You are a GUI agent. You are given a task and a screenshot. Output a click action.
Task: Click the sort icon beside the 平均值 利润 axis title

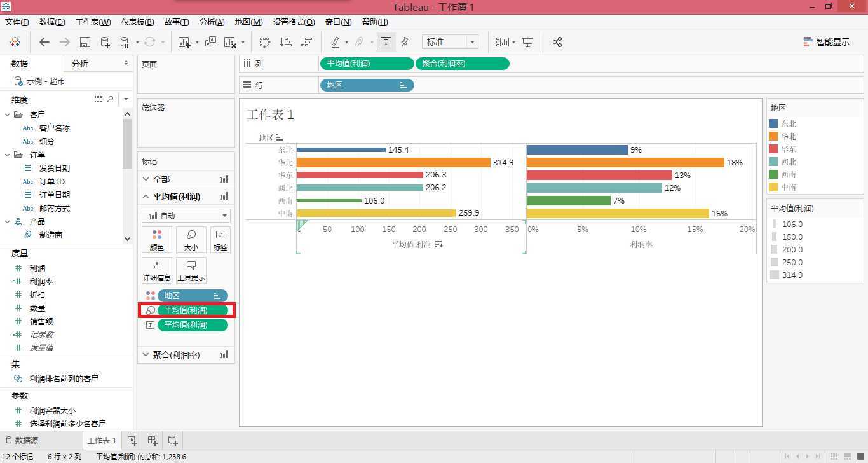click(x=438, y=245)
